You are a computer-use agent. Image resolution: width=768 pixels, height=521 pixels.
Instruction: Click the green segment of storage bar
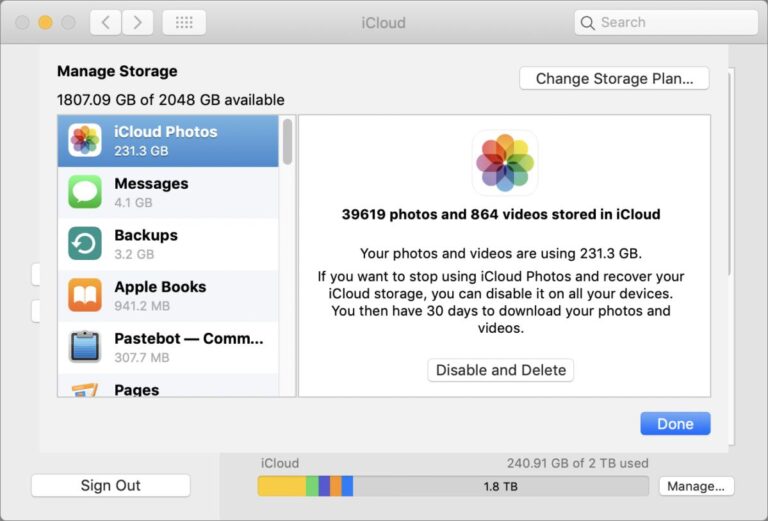pos(312,486)
